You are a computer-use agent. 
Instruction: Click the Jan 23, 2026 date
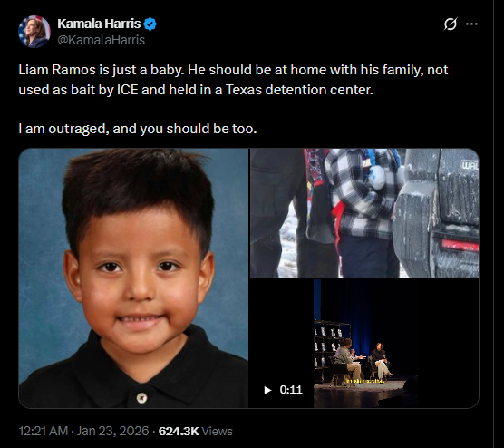(x=112, y=431)
